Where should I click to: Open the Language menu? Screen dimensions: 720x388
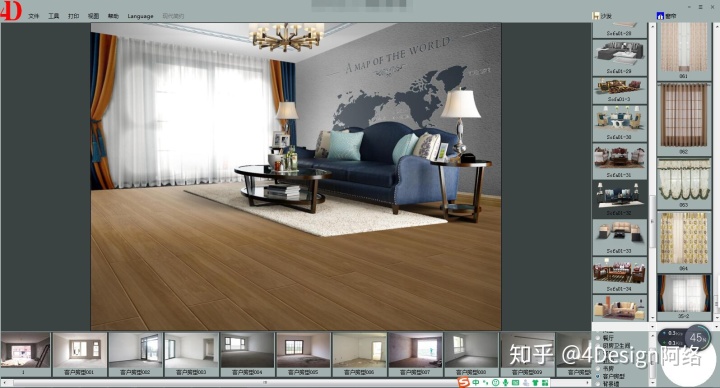[x=140, y=16]
